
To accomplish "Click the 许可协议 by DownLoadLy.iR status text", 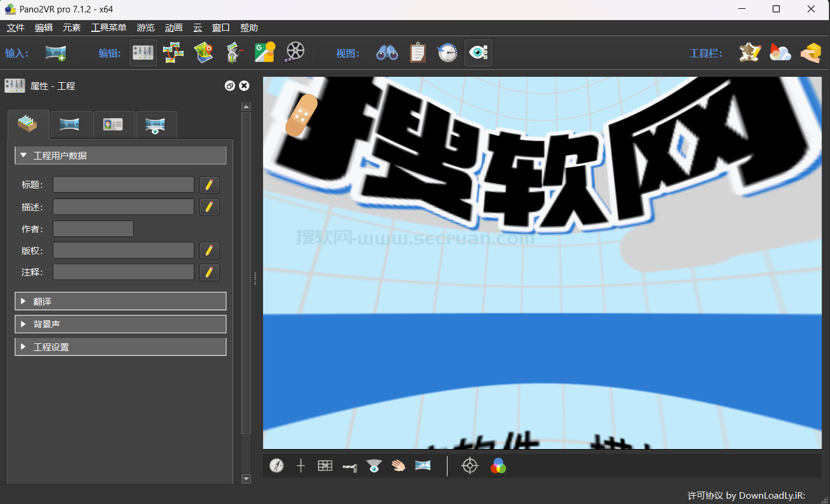I will (x=746, y=495).
